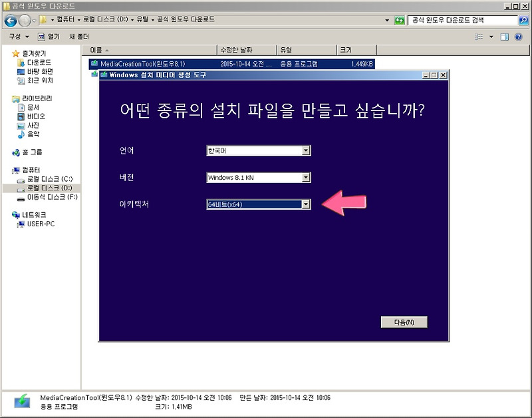Image resolution: width=532 pixels, height=418 pixels.
Task: Open the 구성 menu in Explorer toolbar
Action: (x=19, y=37)
